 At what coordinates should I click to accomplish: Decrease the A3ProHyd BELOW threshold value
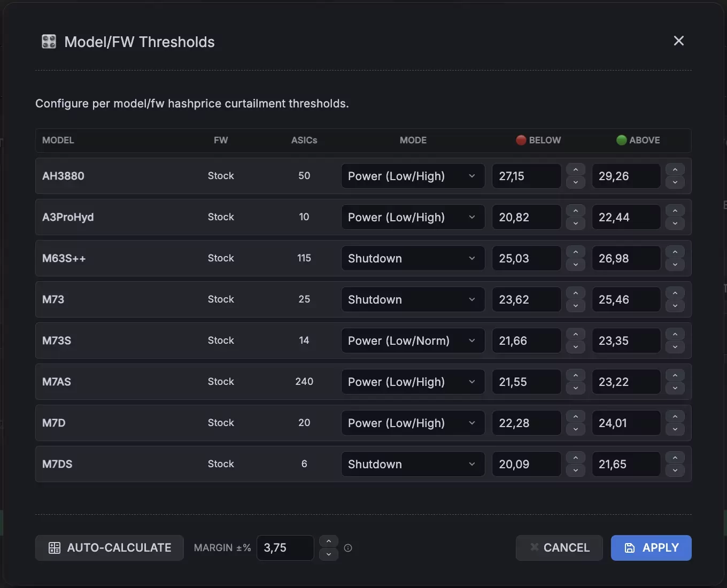point(576,223)
